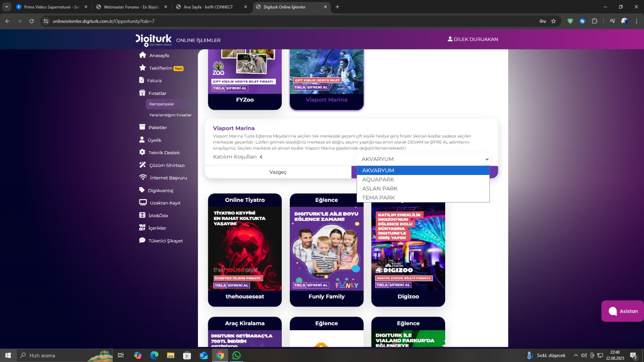Open the green shield extension icon
644x362 pixels.
click(570, 21)
